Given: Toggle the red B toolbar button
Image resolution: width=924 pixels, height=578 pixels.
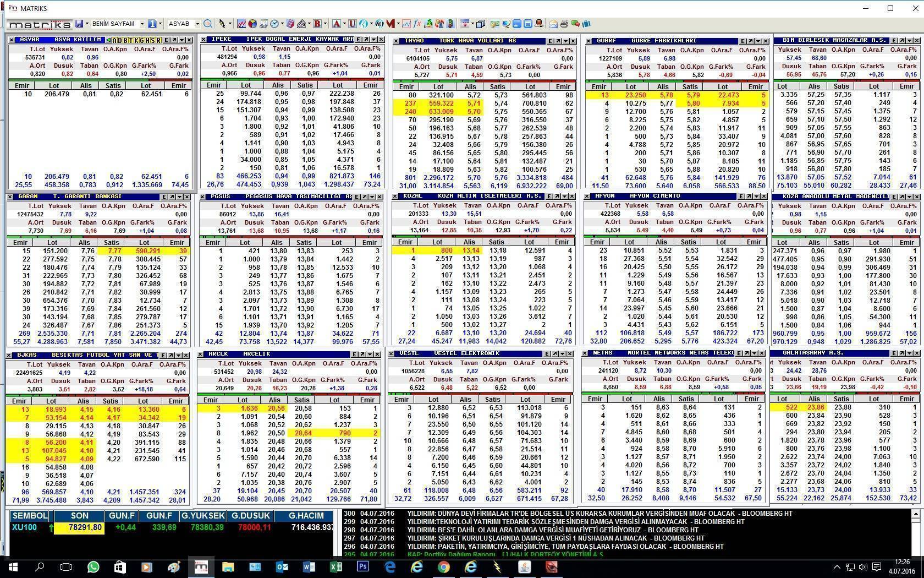Looking at the screenshot, I should [317, 24].
